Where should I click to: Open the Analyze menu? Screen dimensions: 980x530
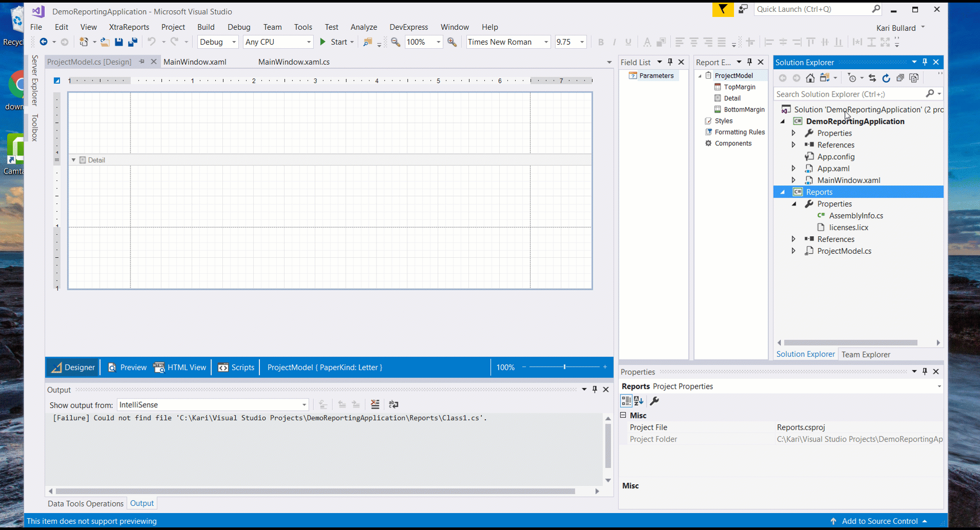[364, 27]
